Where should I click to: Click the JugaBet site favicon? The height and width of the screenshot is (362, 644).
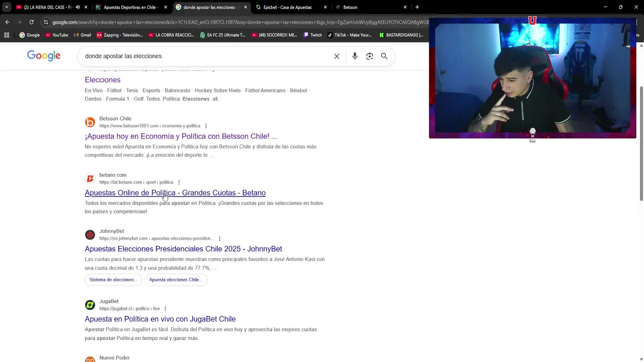click(x=90, y=305)
